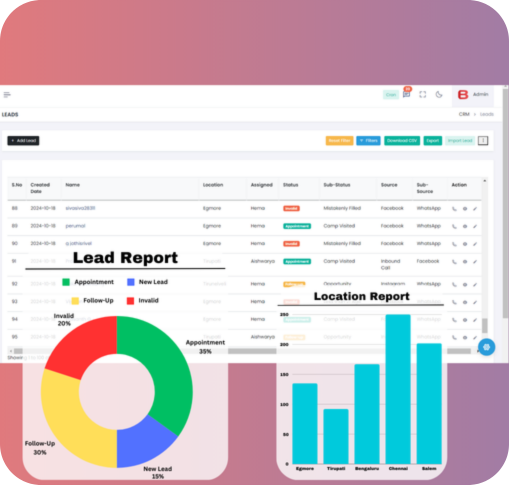Click the Chennai bar in Location Report
The width and height of the screenshot is (509, 485).
tap(398, 389)
